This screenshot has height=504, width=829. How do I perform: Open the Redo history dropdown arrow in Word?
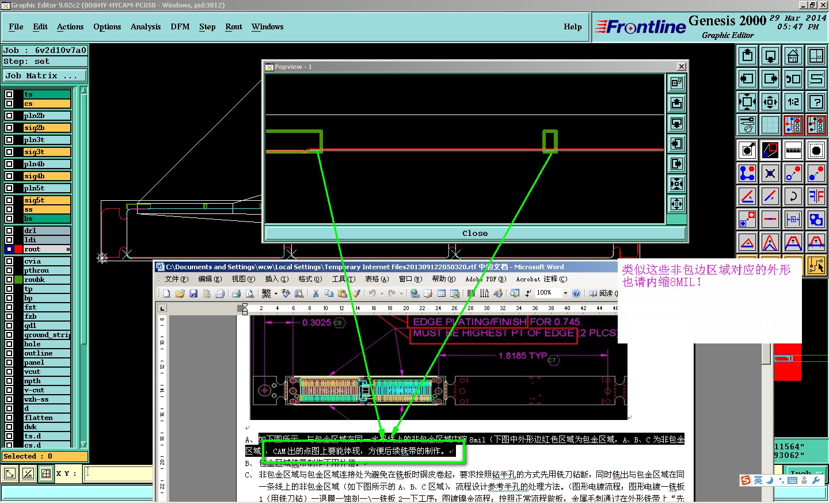[x=401, y=293]
